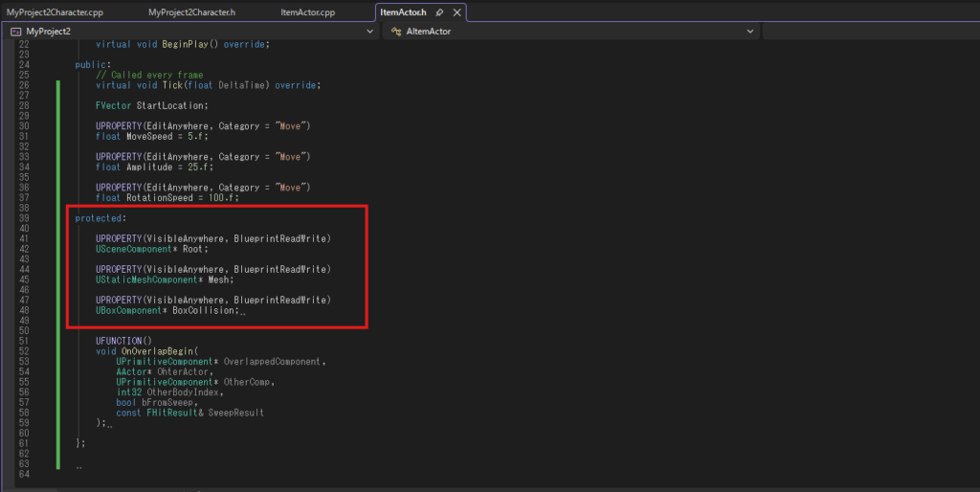This screenshot has height=492, width=980.
Task: Click line number 39 in the gutter
Action: tap(23, 218)
